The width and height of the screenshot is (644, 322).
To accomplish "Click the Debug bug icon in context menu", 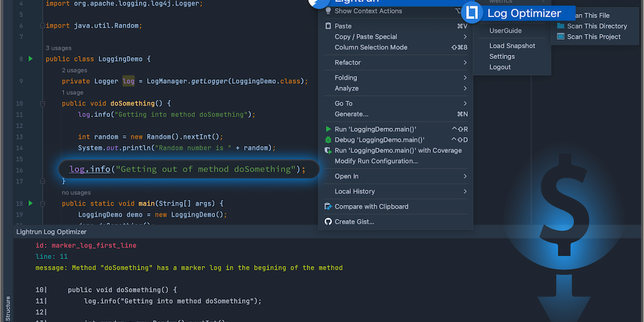I will [x=328, y=140].
